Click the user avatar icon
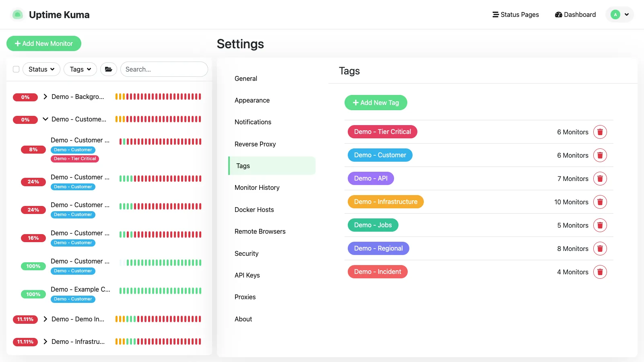The width and height of the screenshot is (644, 362). [615, 14]
